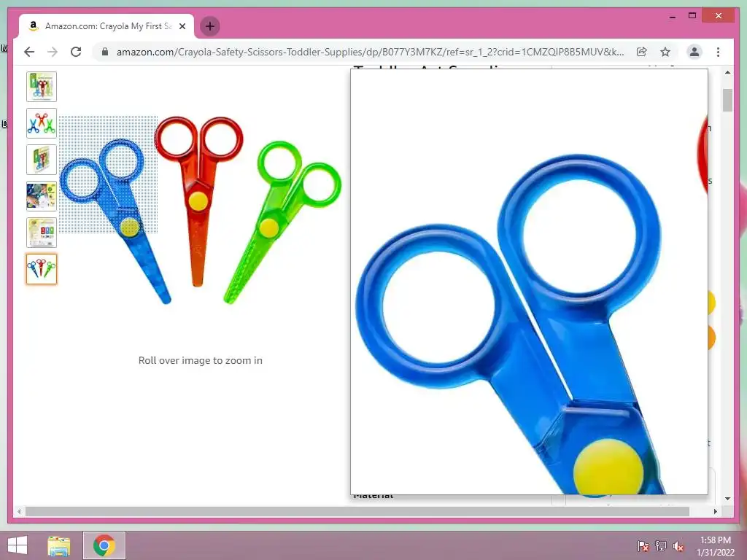Show first product thumbnail with packaging
Screen dimensions: 747x560
tap(42, 87)
